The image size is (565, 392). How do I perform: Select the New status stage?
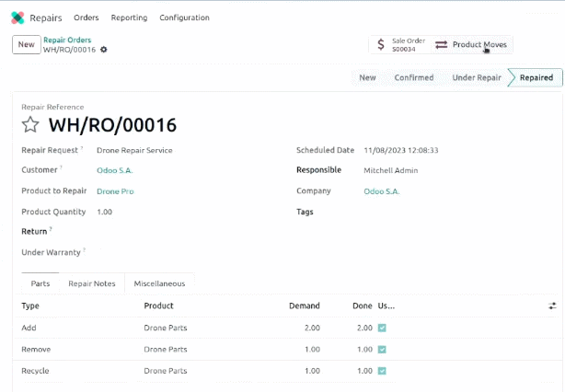(367, 77)
